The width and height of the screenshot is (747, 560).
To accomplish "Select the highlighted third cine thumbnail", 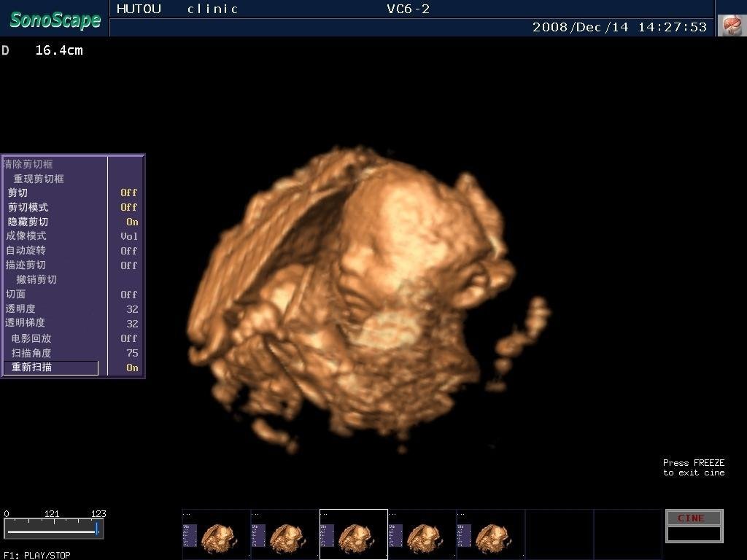I will click(353, 534).
